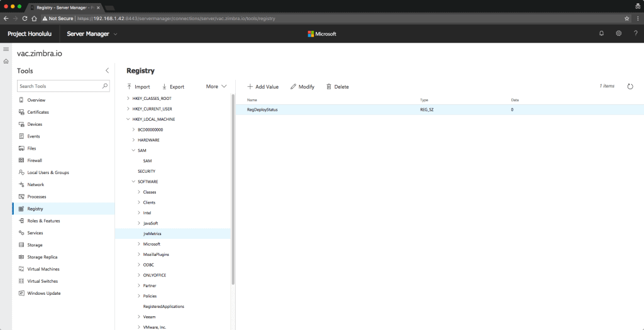Expand the BCD00000000 key

133,129
